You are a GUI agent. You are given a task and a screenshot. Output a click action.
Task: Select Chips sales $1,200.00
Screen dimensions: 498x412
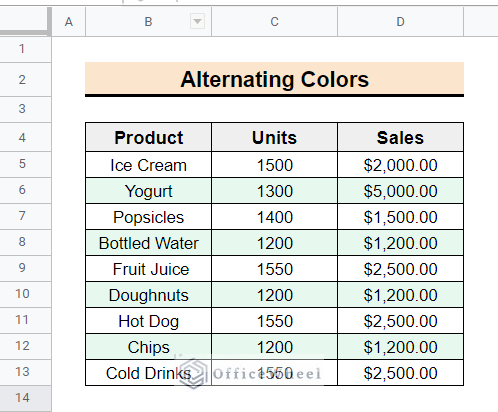pos(400,347)
